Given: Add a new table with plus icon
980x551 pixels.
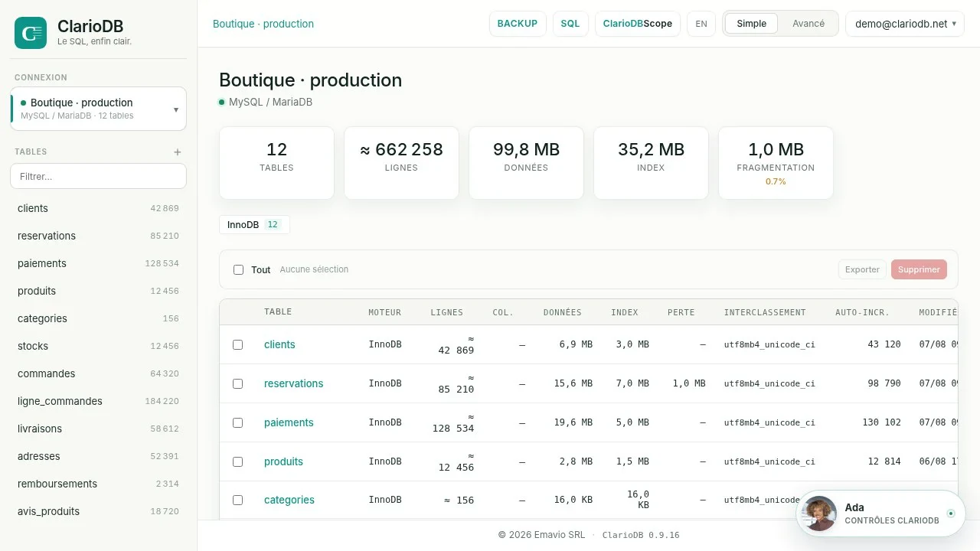Looking at the screenshot, I should pos(178,152).
